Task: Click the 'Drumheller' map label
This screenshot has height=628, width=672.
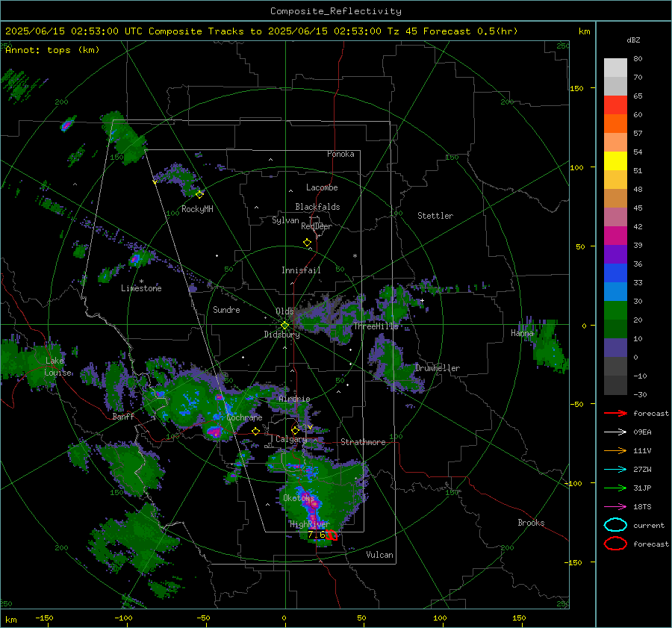Action: click(x=437, y=368)
